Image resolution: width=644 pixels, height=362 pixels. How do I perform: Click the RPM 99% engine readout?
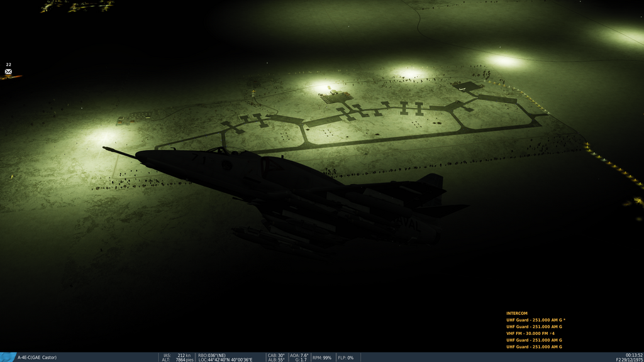(321, 358)
